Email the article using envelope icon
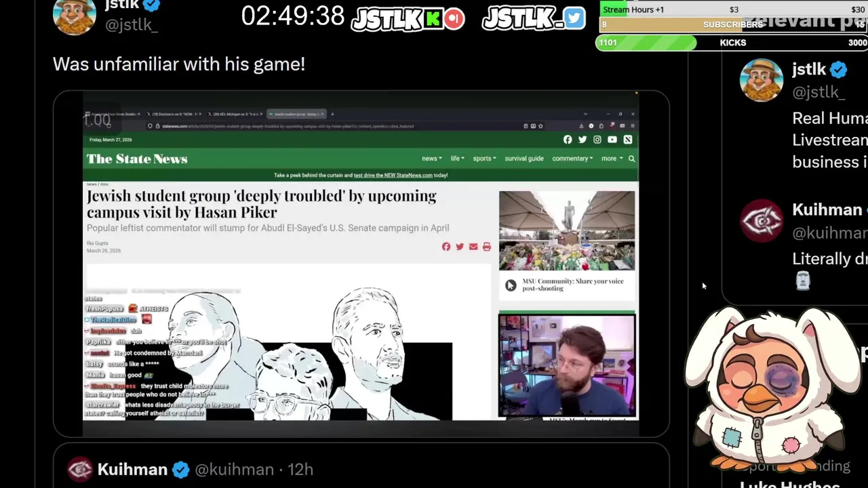This screenshot has width=868, height=488. (x=473, y=247)
